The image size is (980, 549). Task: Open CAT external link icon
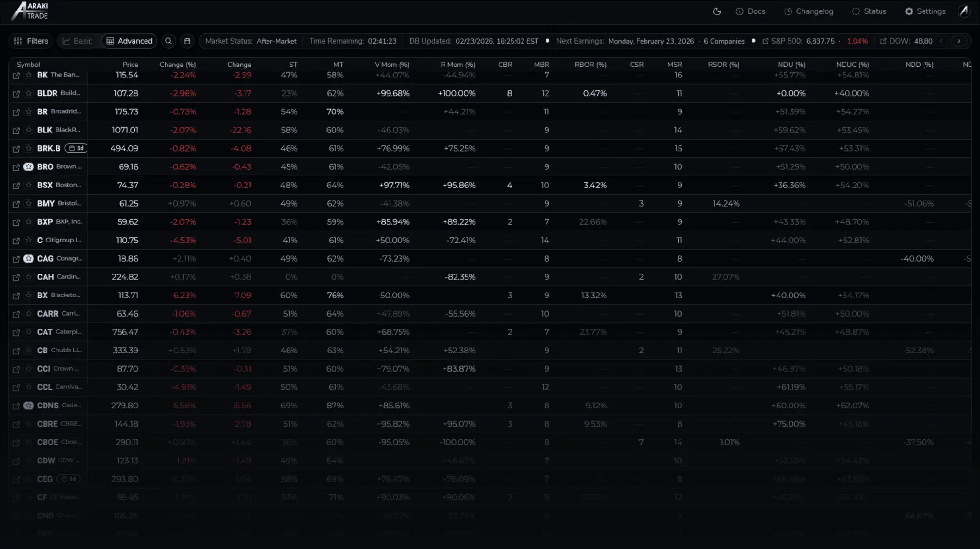pyautogui.click(x=16, y=332)
